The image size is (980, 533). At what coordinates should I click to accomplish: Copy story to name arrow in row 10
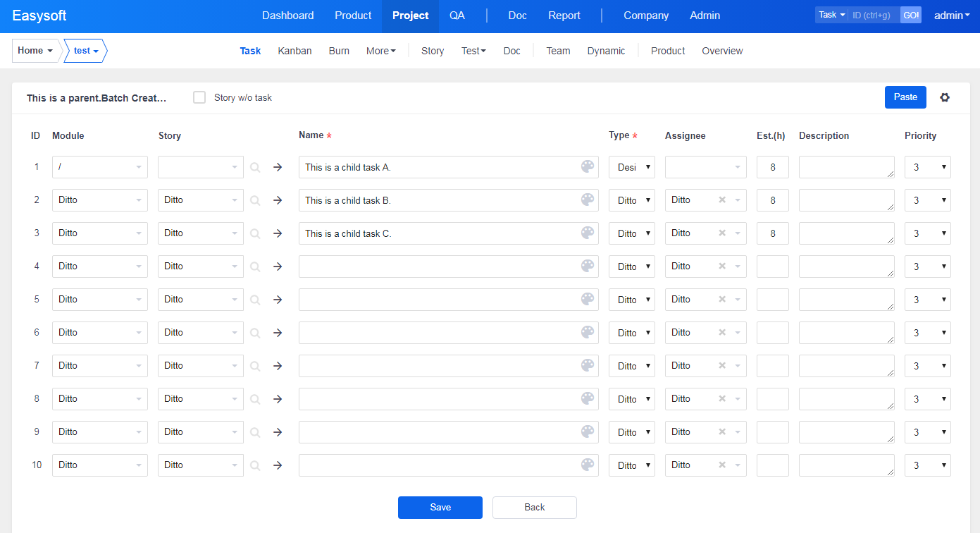pos(278,465)
